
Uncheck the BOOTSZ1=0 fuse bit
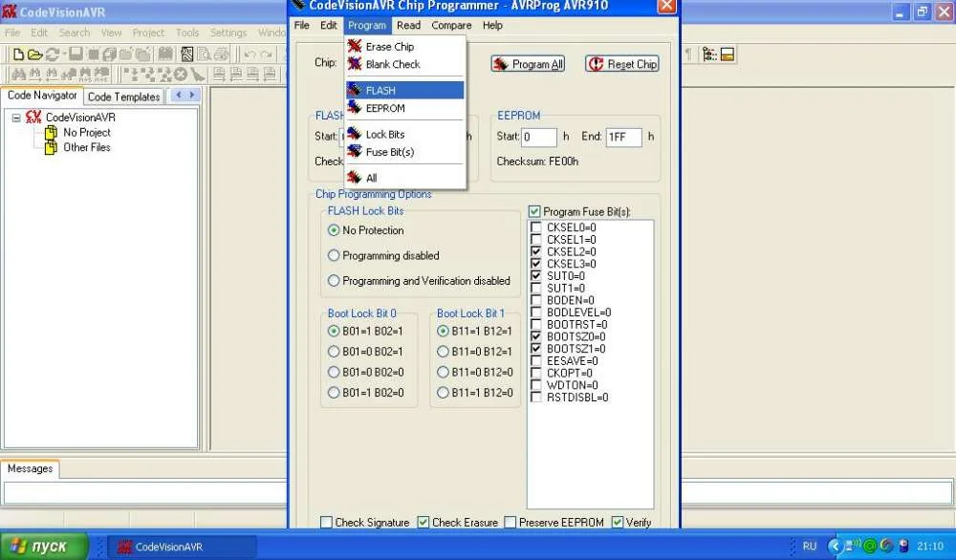point(536,349)
